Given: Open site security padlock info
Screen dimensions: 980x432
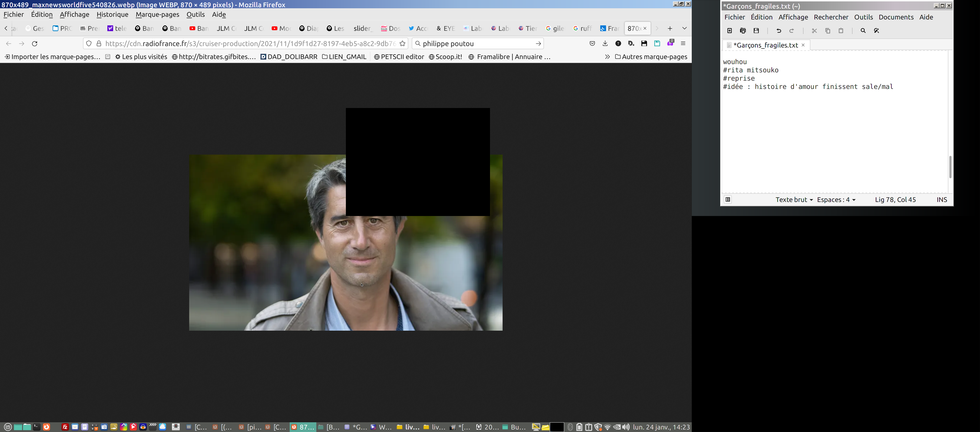Looking at the screenshot, I should tap(99, 44).
